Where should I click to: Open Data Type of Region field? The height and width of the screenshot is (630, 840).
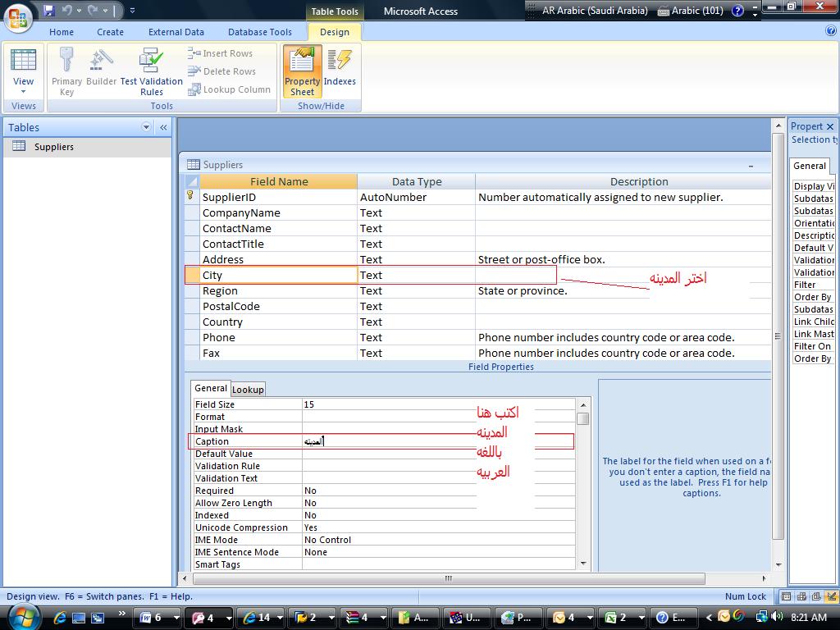click(x=416, y=291)
